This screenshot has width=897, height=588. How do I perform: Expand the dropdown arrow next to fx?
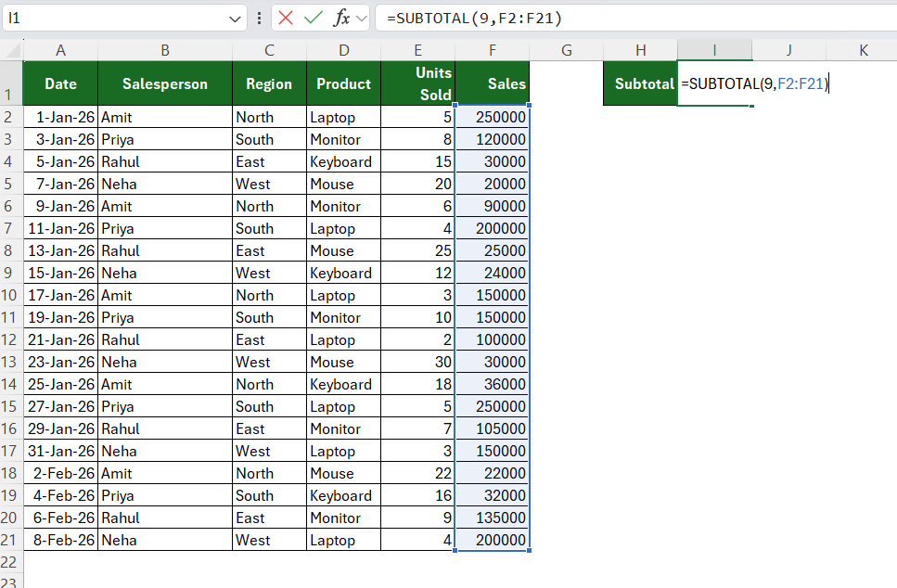[362, 19]
